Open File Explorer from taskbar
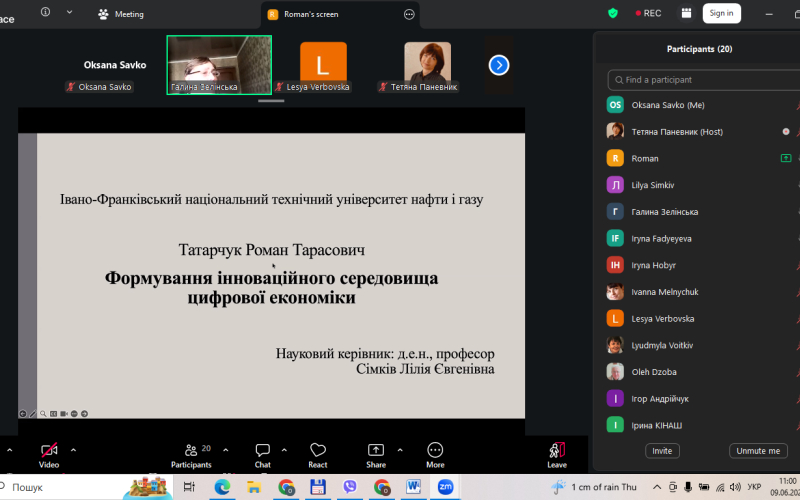 (x=254, y=487)
